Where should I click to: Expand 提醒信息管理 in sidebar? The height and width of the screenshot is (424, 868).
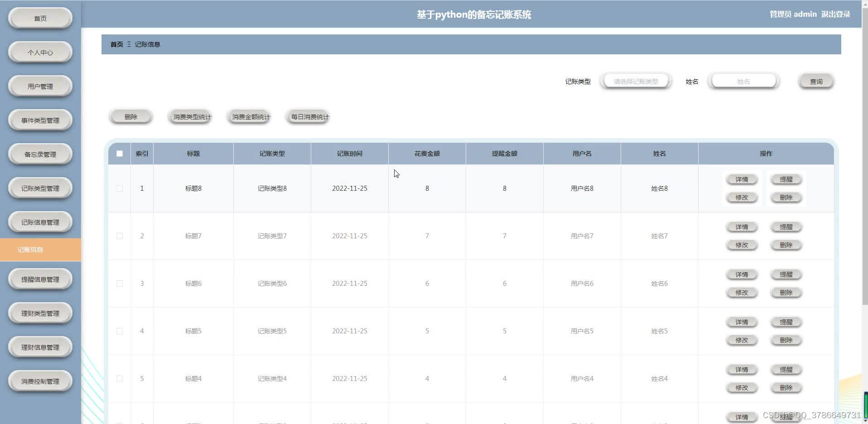[x=40, y=279]
